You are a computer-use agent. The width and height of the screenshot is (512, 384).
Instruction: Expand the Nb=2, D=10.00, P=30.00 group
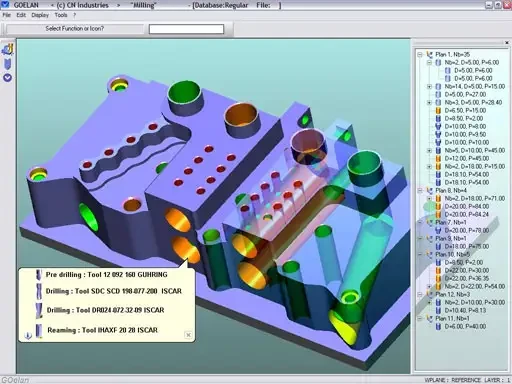[x=429, y=302]
